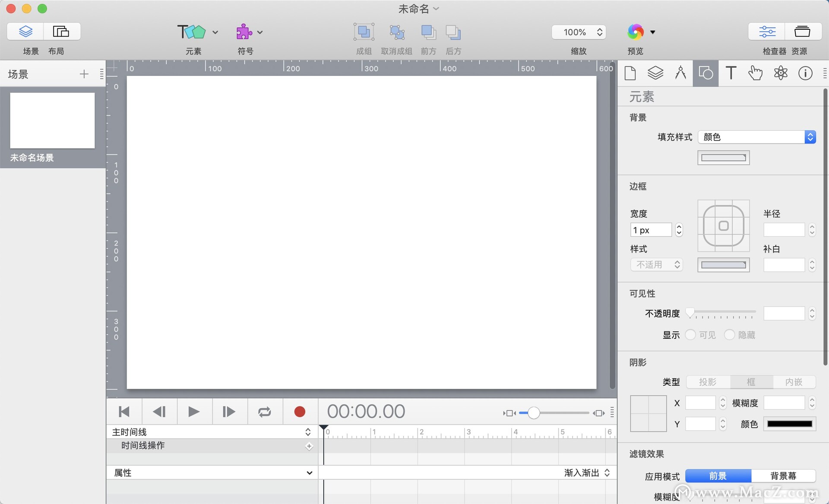
Task: Open the Text inspector (T icon)
Action: (731, 73)
